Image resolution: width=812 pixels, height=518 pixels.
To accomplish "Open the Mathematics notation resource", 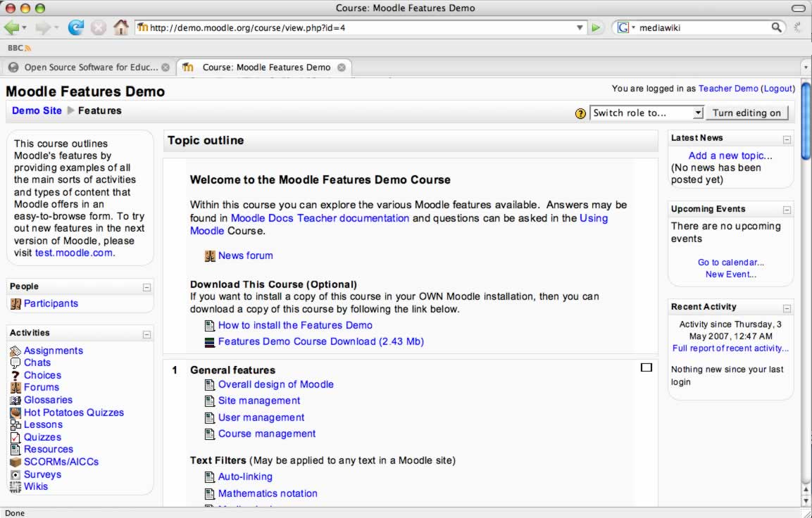I will pyautogui.click(x=268, y=493).
